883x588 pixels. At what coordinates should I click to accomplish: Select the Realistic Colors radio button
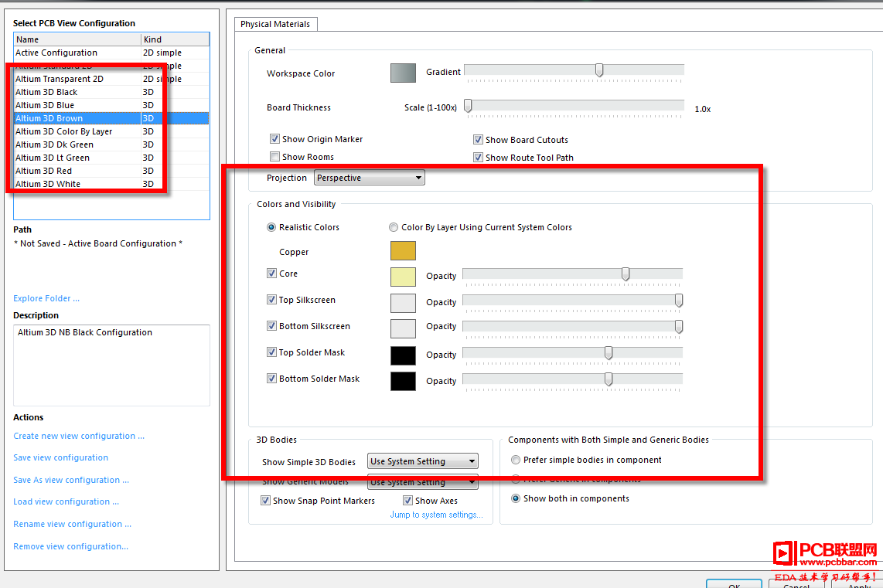[271, 227]
